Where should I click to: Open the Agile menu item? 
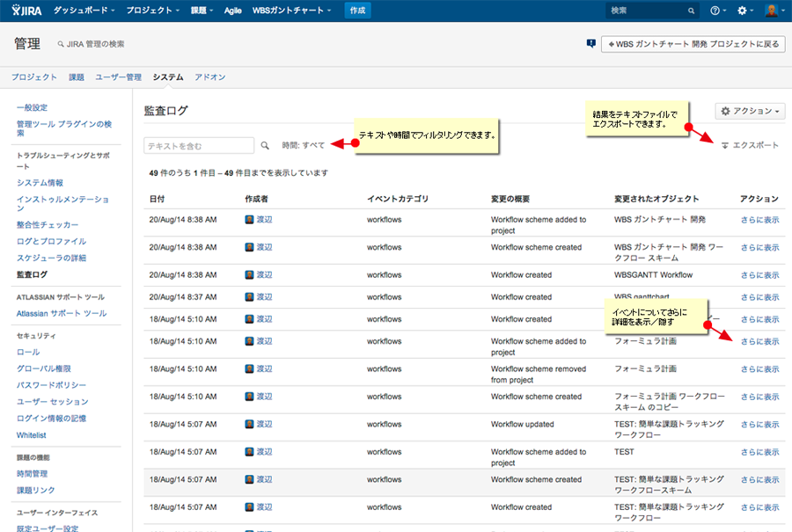click(232, 11)
